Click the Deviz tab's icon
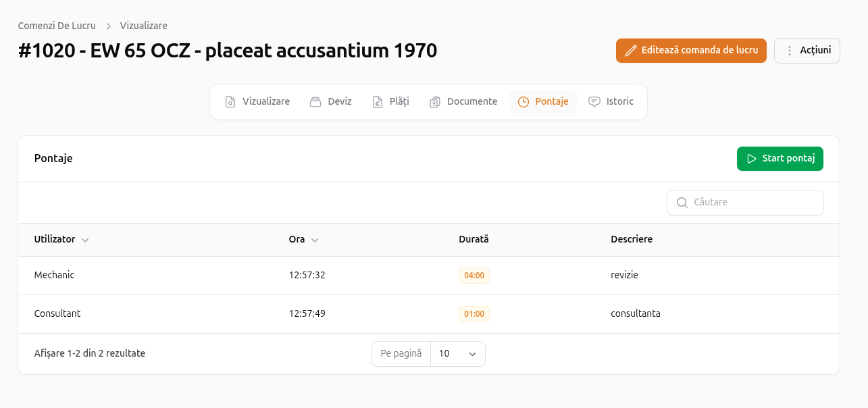The image size is (868, 408). click(315, 102)
